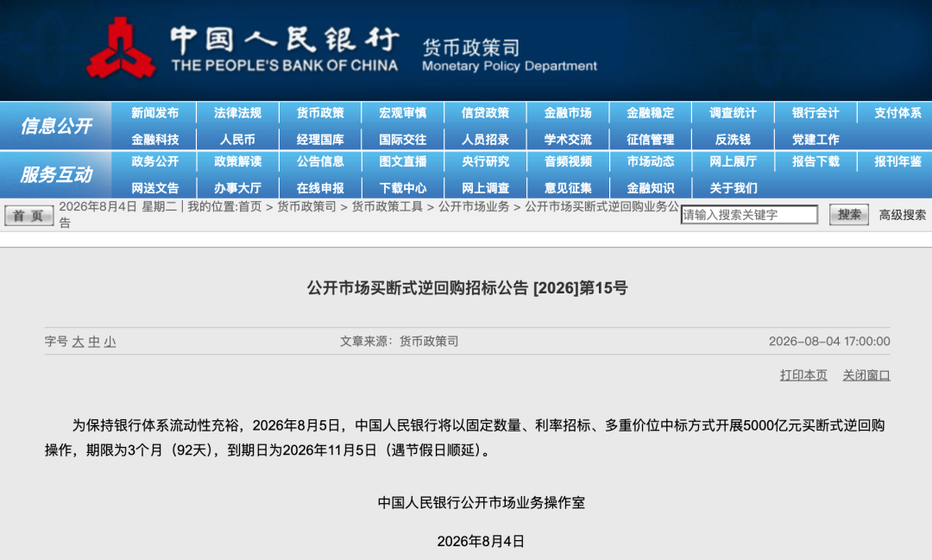
Task: Click the 关闭窗口 close window link
Action: point(866,375)
